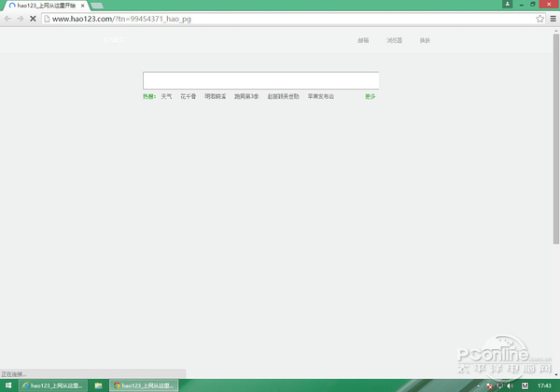The width and height of the screenshot is (560, 392).
Task: Open the 浏览器 link in top navigation
Action: pyautogui.click(x=394, y=40)
